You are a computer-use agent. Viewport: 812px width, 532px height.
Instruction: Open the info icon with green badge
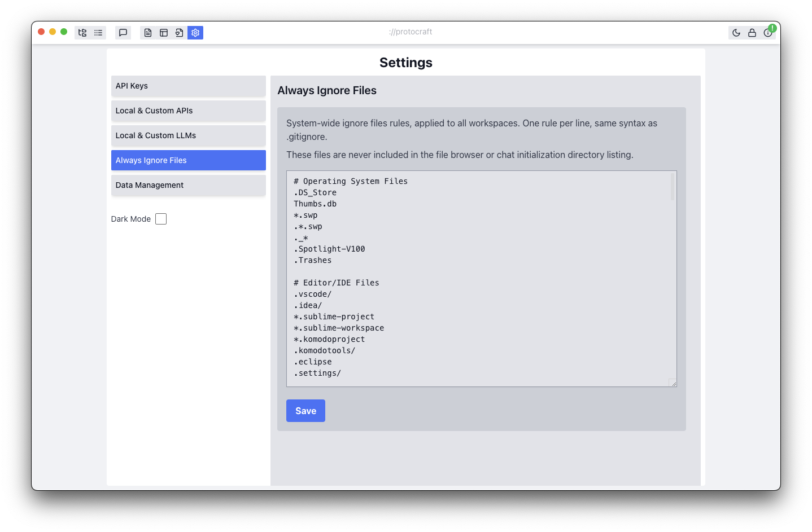pos(768,33)
